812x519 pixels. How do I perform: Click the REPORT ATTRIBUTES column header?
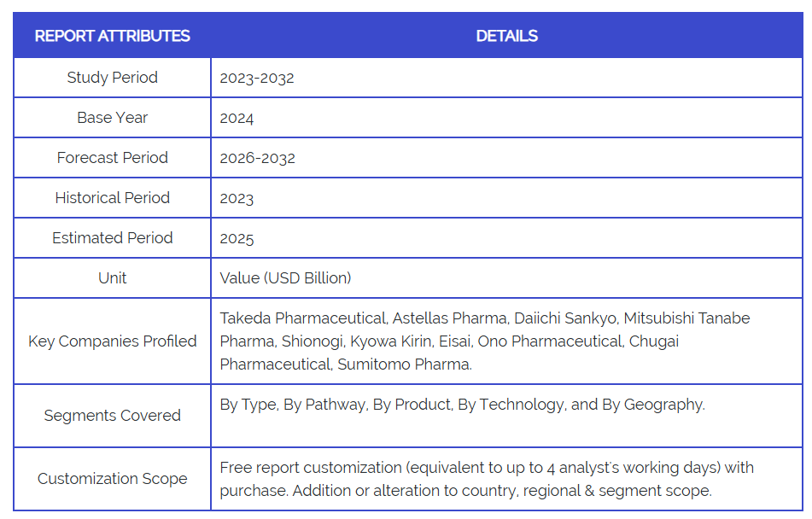pos(112,36)
